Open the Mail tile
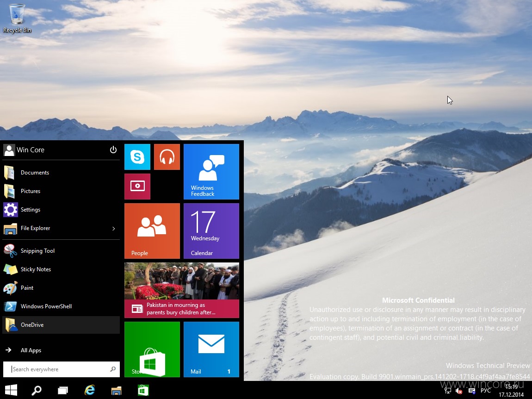 211,349
